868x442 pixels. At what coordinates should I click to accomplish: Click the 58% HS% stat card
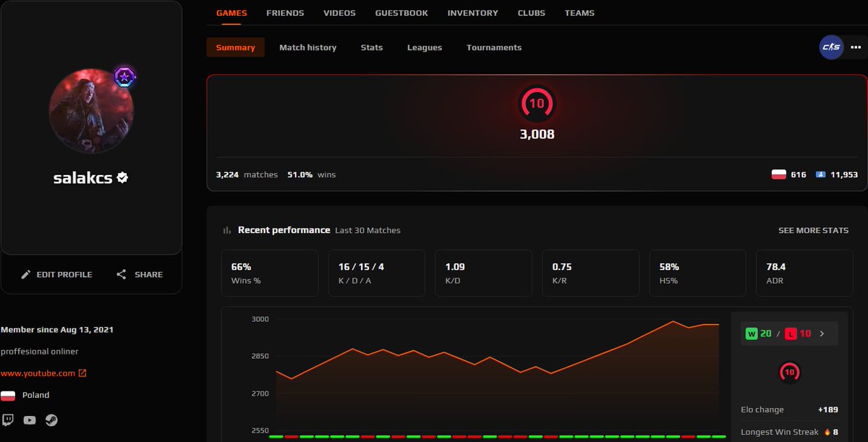[698, 273]
